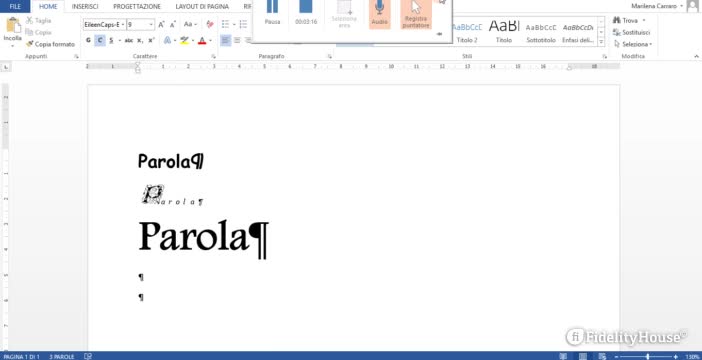This screenshot has height=360, width=702.
Task: Apply red font color
Action: (x=202, y=40)
